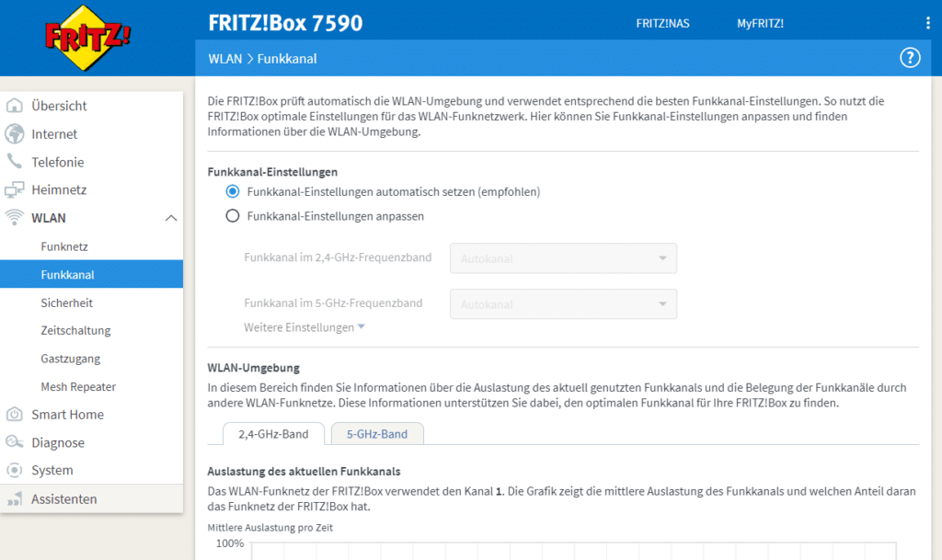Open the FRITZ!NAS link

coord(662,23)
